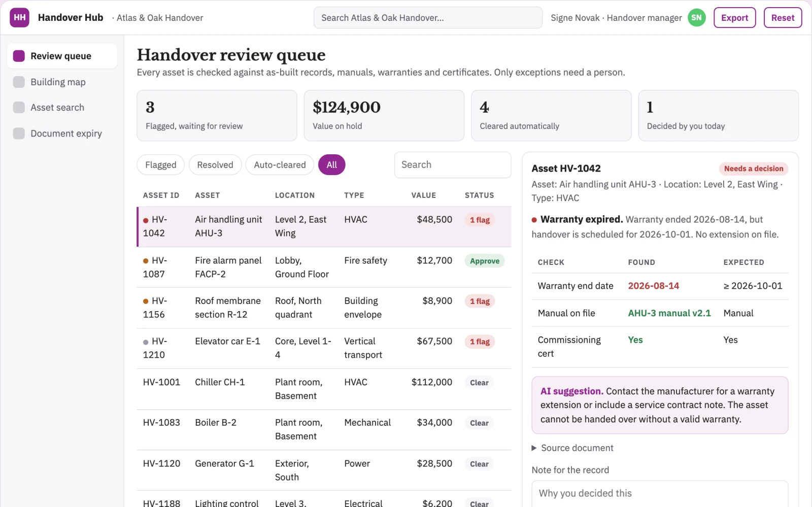Select the Resolved filter
Screen dimensions: 812x507
tap(215, 165)
